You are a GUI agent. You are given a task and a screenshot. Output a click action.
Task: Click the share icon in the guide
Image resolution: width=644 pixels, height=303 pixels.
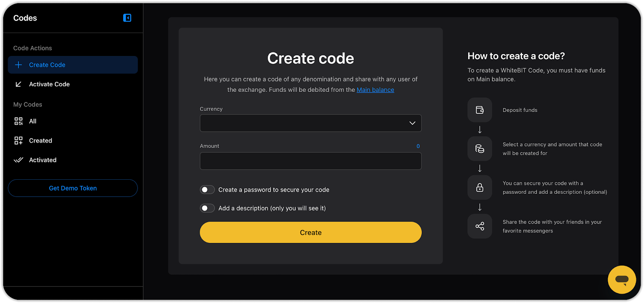point(480,226)
